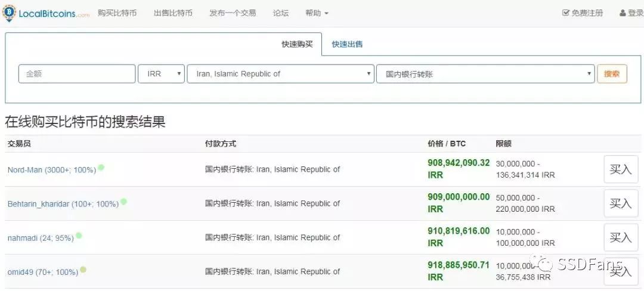Click 买入 button for Behtarin_kharidar's offer

(x=621, y=203)
